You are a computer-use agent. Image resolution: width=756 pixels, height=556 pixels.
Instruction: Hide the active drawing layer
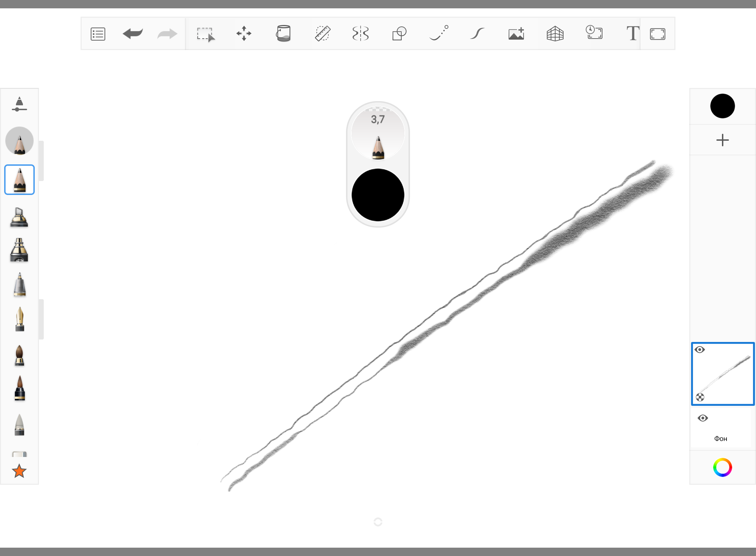700,350
